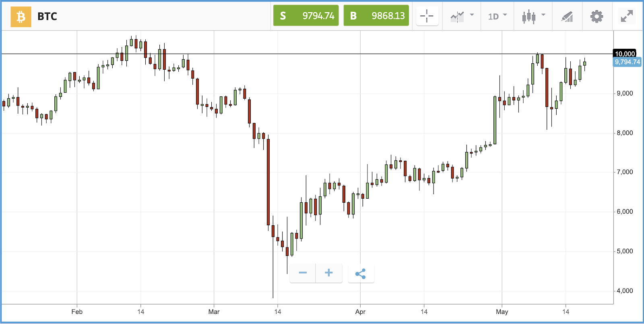Screen dimensions: 644x324
Task: Zoom in the chart with plus button
Action: (x=329, y=273)
